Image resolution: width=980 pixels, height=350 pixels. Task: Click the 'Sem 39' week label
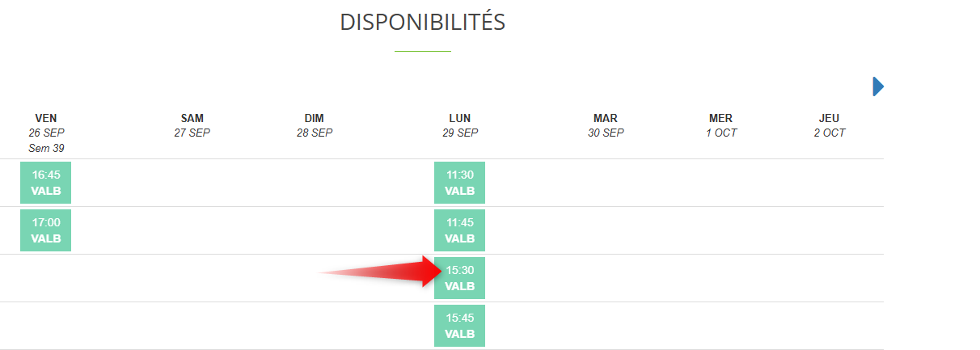(46, 148)
